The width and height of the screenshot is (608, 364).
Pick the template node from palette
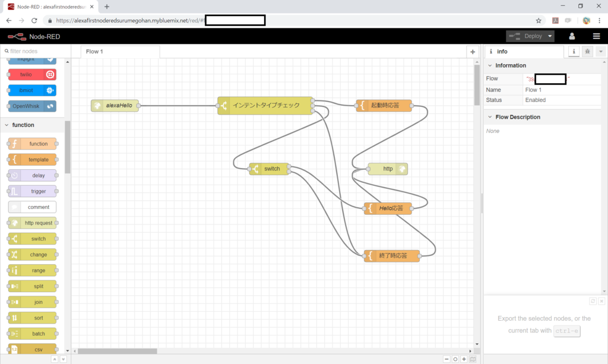pos(32,160)
